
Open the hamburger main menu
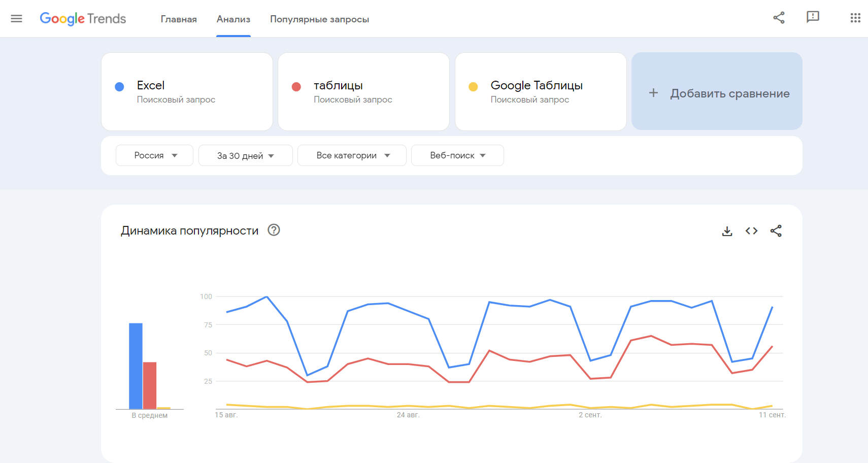pos(17,19)
